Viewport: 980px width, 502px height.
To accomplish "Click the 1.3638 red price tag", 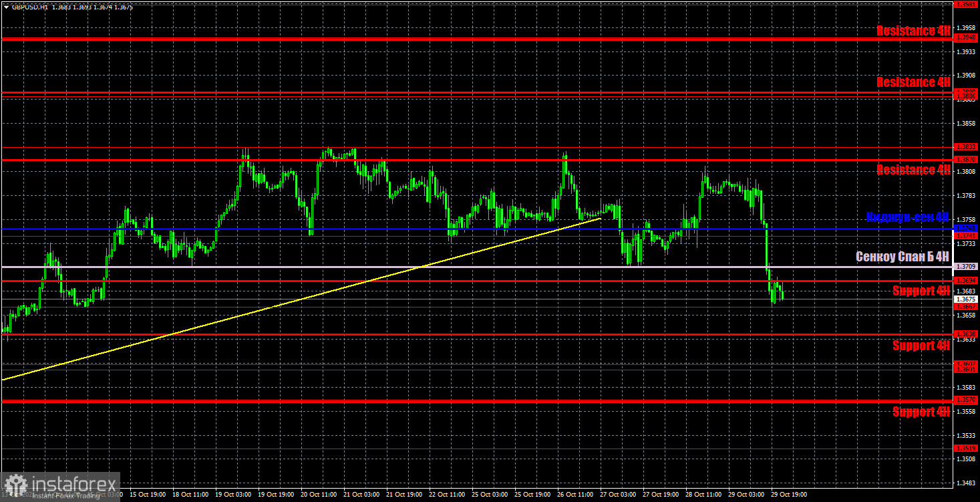I will tap(967, 334).
